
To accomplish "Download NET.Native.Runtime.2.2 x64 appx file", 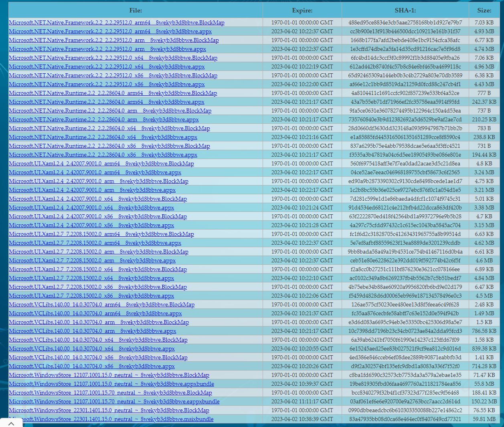I will click(x=103, y=137).
